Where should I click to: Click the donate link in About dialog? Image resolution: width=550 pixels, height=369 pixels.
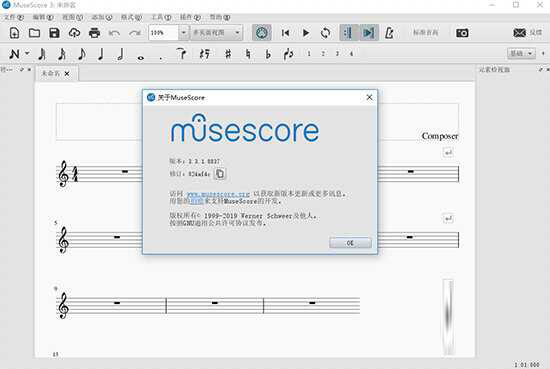click(x=196, y=201)
